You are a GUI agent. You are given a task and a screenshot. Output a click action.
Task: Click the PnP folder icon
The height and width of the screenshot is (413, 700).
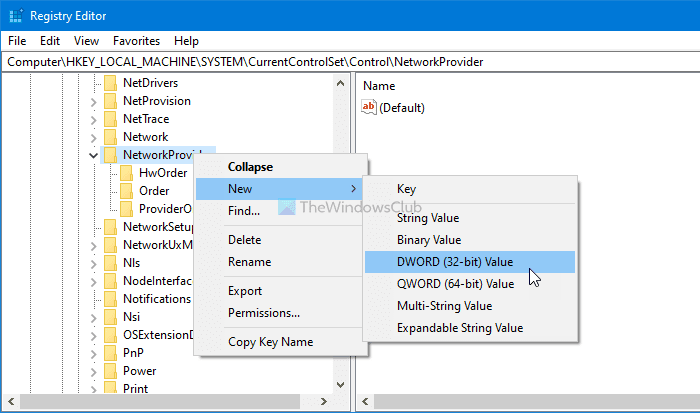click(110, 353)
